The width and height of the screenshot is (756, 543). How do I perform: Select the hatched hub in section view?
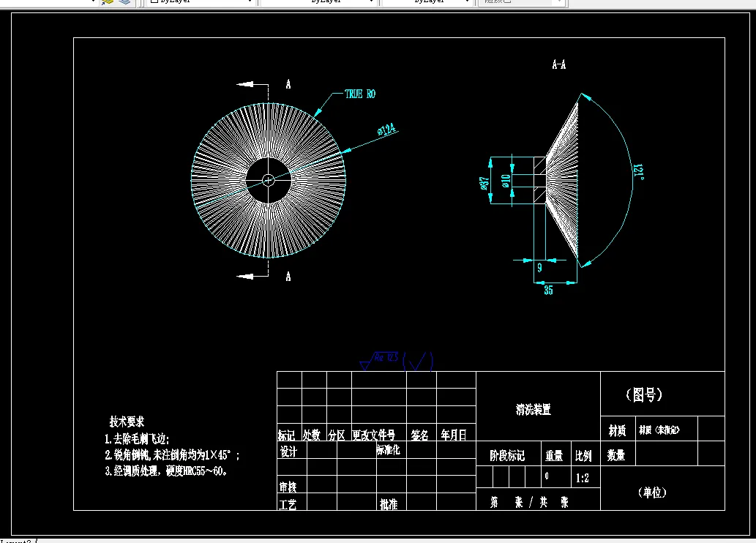pyautogui.click(x=539, y=180)
